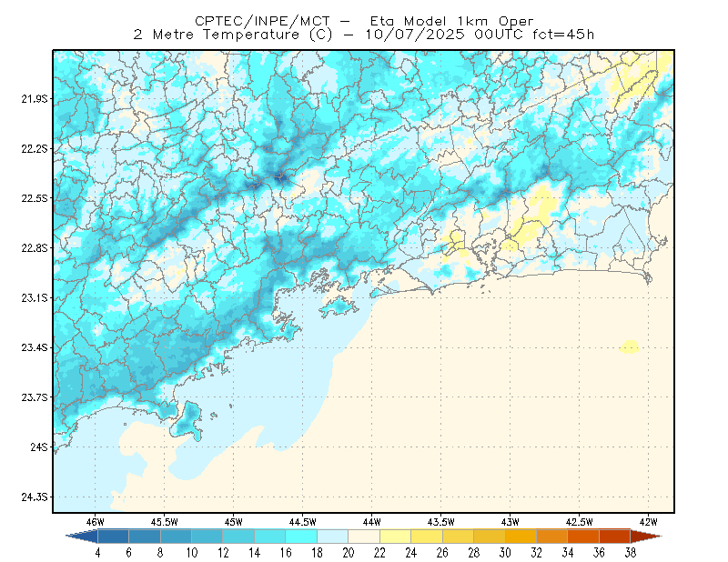Click the dark red right arrow of colorbar
Image resolution: width=728 pixels, height=562 pixels.
646,536
